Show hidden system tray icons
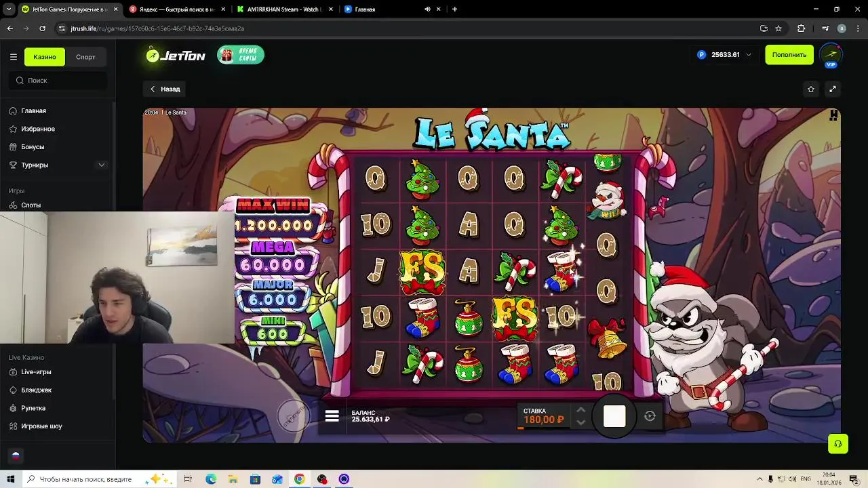 point(759,479)
